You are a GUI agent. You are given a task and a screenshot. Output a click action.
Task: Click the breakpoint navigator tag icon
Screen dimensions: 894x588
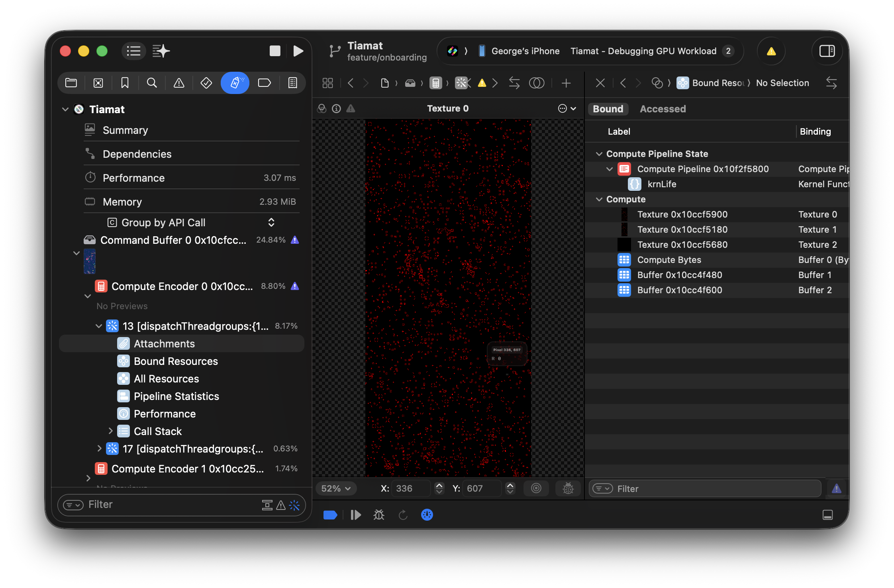coord(264,83)
